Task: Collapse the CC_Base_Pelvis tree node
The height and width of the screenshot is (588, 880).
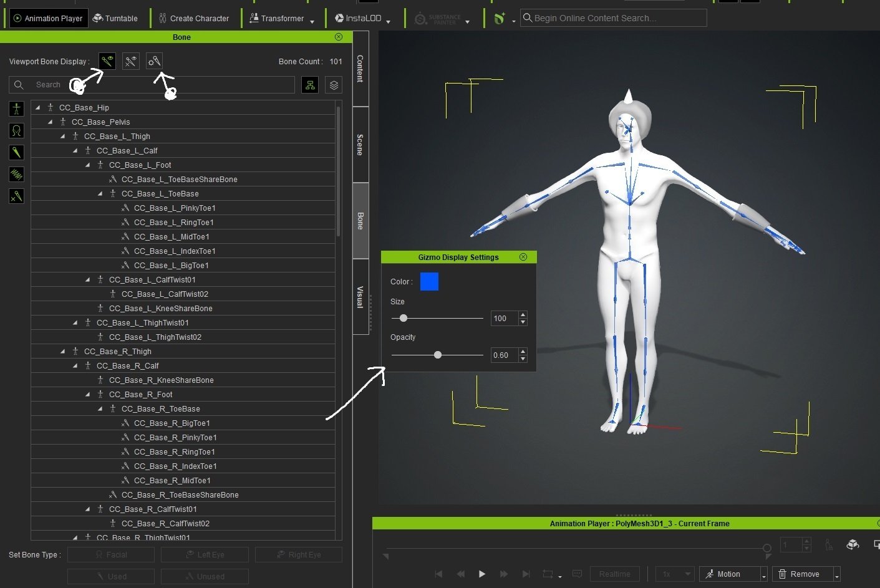Action: point(50,122)
